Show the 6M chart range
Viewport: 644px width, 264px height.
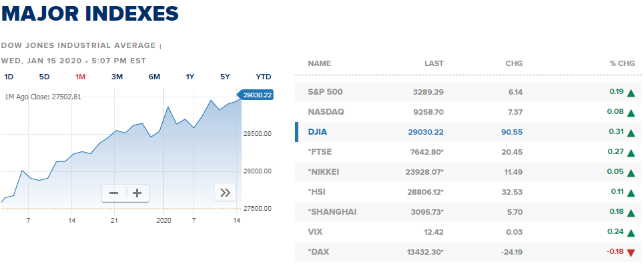pyautogui.click(x=154, y=77)
